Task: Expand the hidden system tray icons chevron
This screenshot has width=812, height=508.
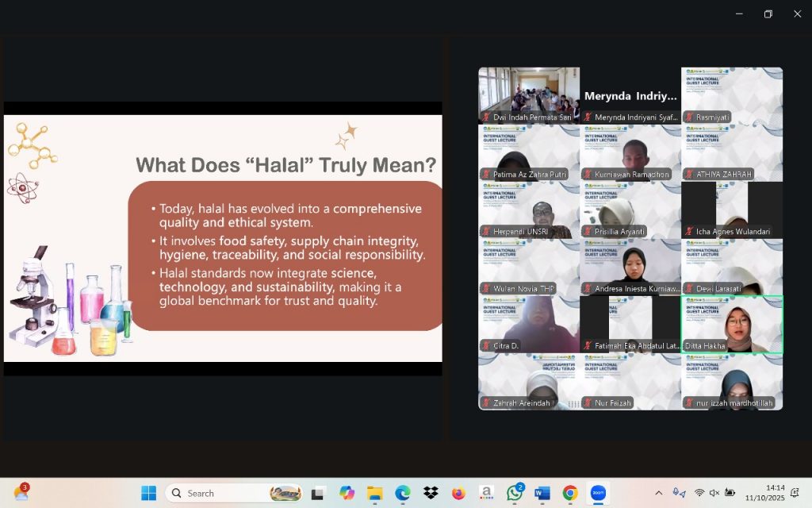Action: coord(658,493)
